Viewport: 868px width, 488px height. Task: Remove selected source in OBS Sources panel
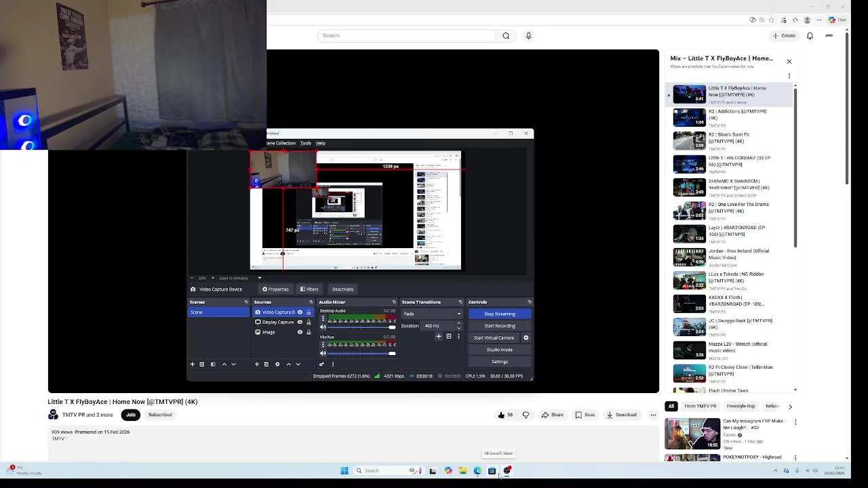(x=266, y=365)
